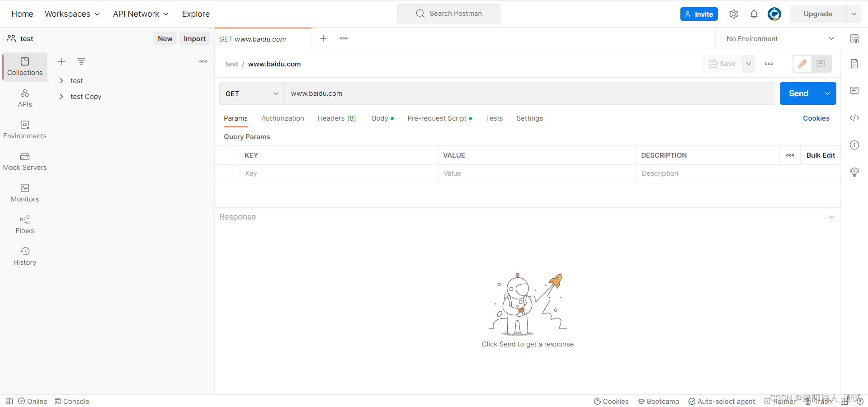Viewport: 868px width, 407px height.
Task: Open the request info icon
Action: coord(854,145)
